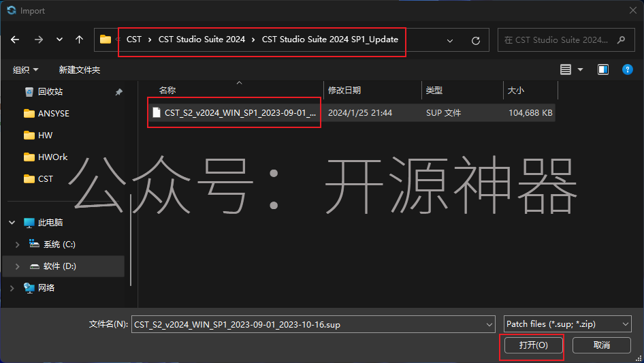This screenshot has width=644, height=363.
Task: Refresh the current folder
Action: (x=476, y=40)
